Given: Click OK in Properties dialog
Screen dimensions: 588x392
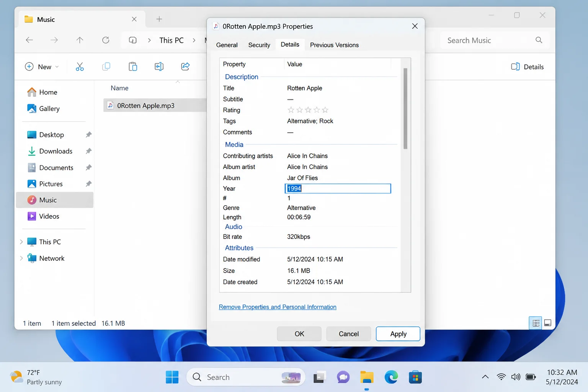Looking at the screenshot, I should (x=299, y=334).
